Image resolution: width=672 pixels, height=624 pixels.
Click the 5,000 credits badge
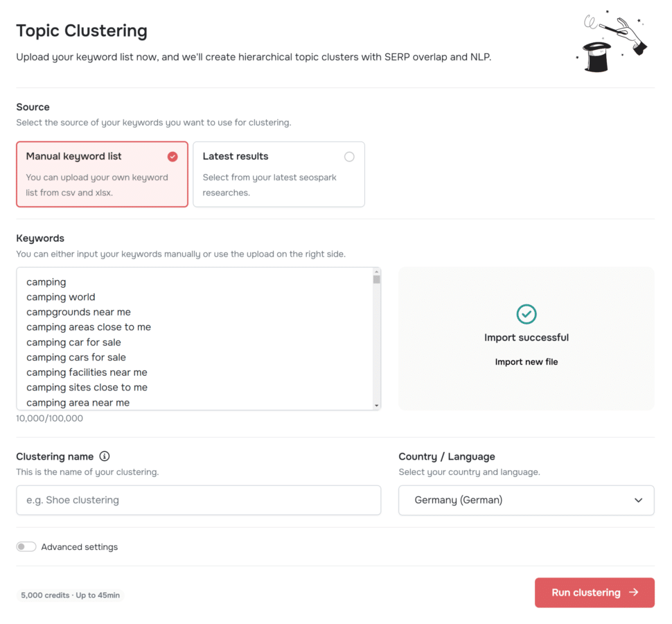point(70,596)
